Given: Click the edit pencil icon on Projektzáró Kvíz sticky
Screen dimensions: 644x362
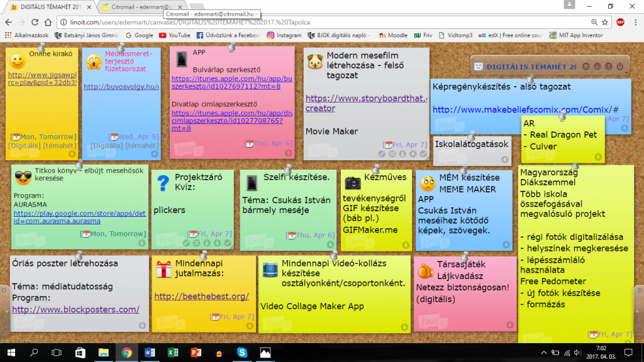Looking at the screenshot, I should tap(186, 243).
